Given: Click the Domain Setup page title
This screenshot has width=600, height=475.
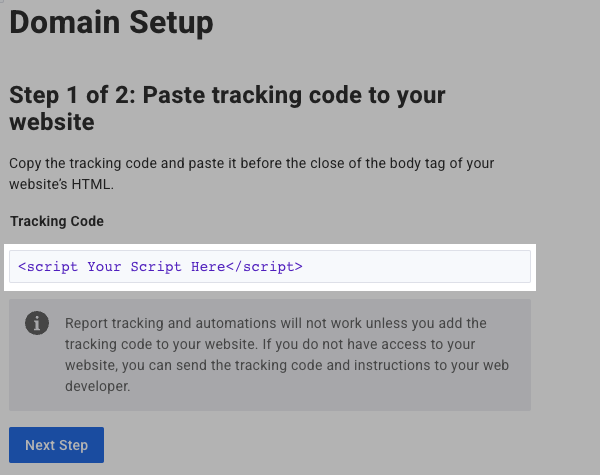Looking at the screenshot, I should pos(111,20).
